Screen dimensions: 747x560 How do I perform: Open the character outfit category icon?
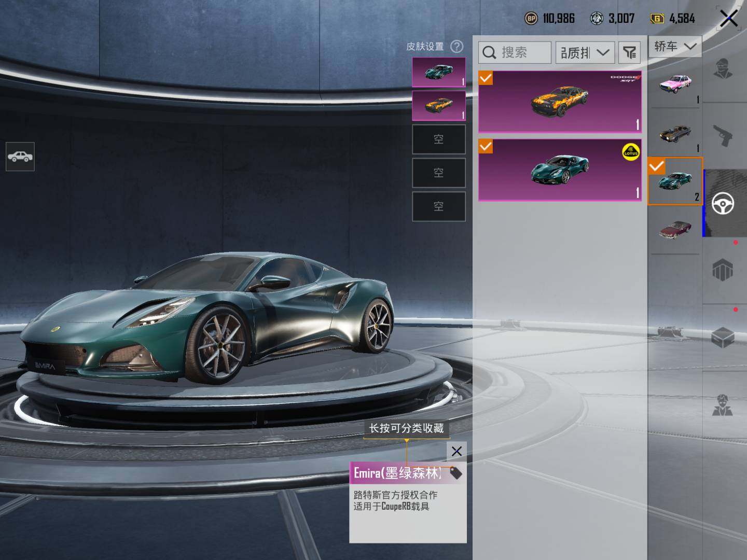click(724, 68)
